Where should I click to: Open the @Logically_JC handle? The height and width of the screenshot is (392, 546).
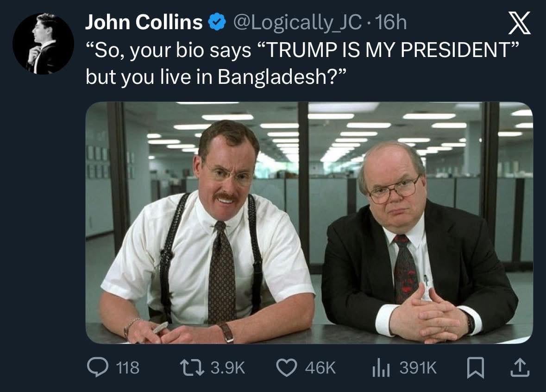tap(297, 23)
